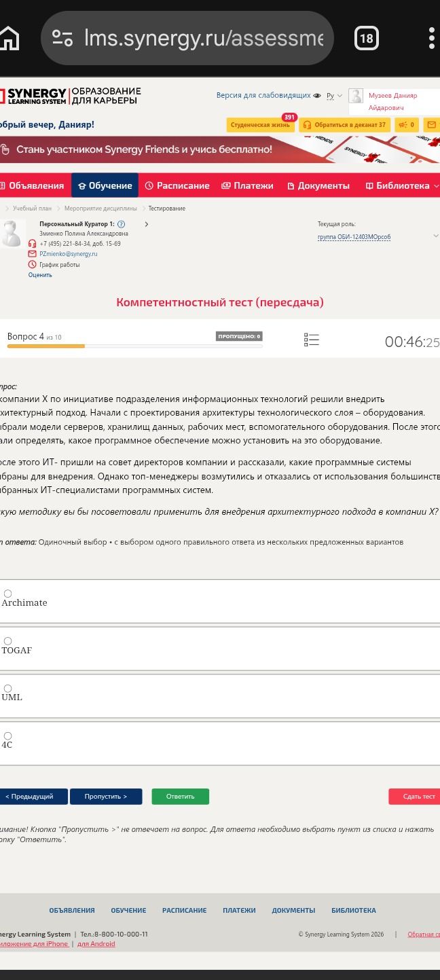The height and width of the screenshot is (980, 440).
Task: Click the announcements megaphone counter
Action: [406, 125]
